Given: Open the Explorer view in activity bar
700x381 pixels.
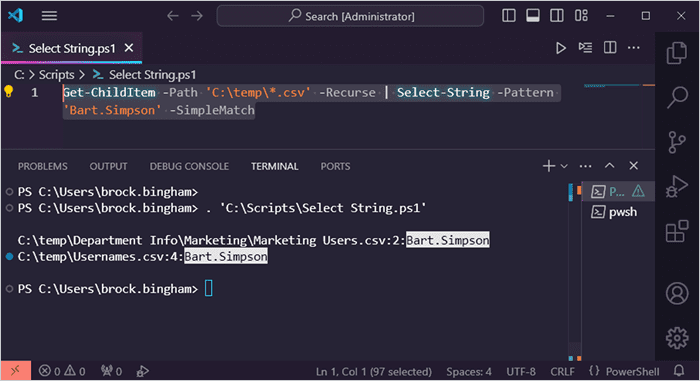Looking at the screenshot, I should tap(677, 53).
